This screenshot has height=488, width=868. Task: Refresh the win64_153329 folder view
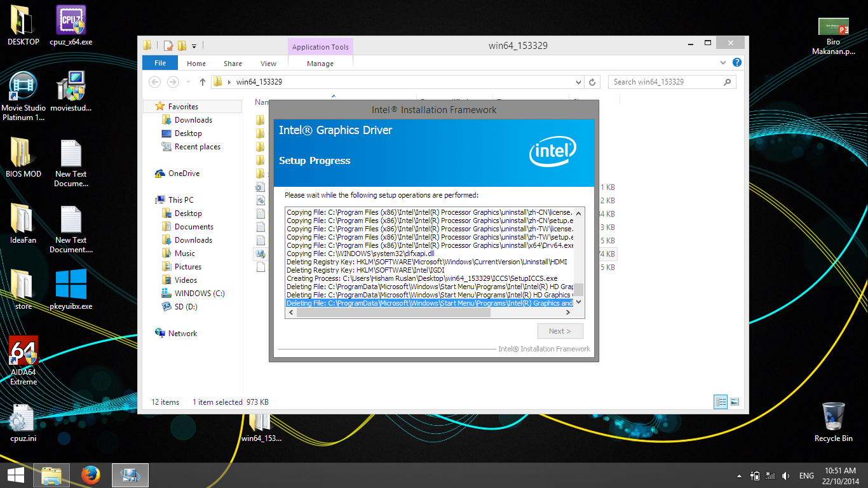592,82
